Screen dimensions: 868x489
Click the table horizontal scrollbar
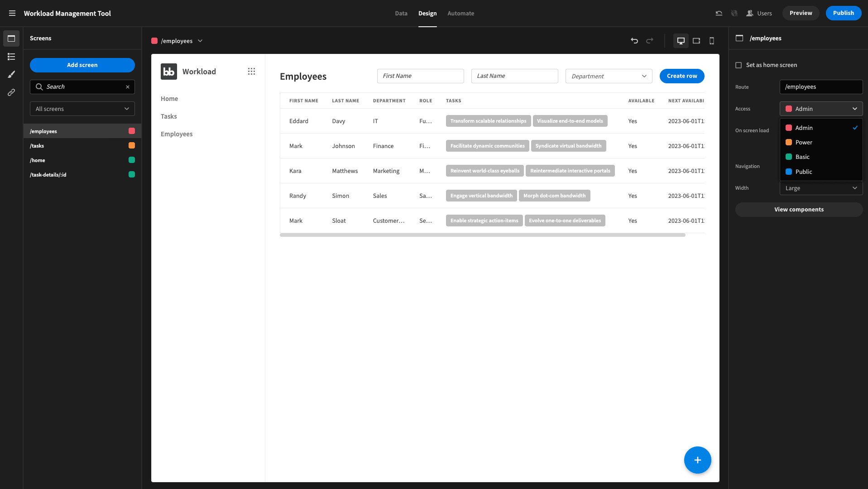[483, 235]
